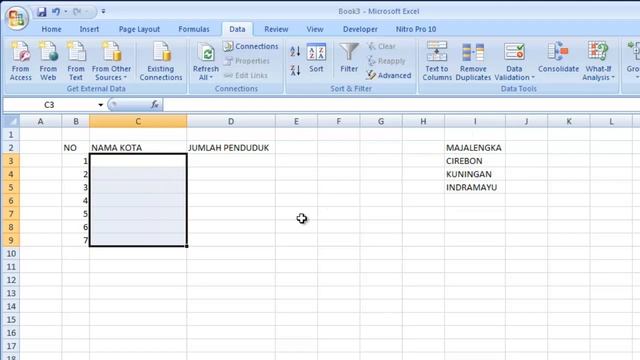Click the Reapply filter button

point(386,61)
